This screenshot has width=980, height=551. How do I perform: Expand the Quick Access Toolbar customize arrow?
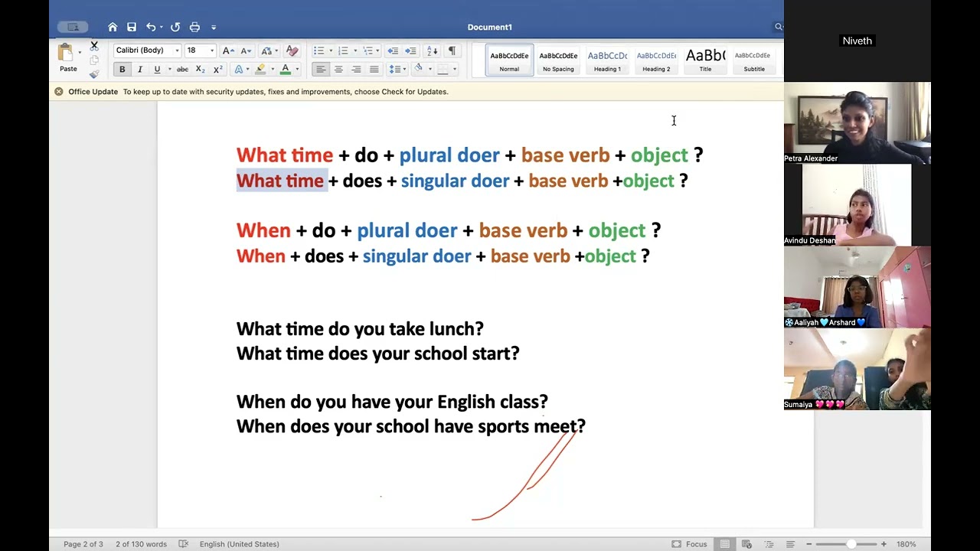coord(214,27)
